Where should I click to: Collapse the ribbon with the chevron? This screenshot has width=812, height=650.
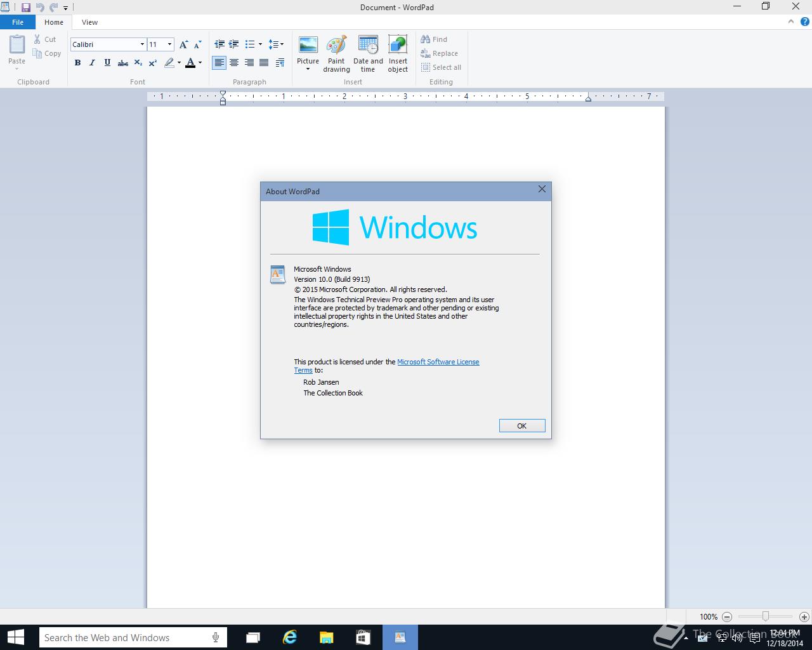click(x=790, y=22)
